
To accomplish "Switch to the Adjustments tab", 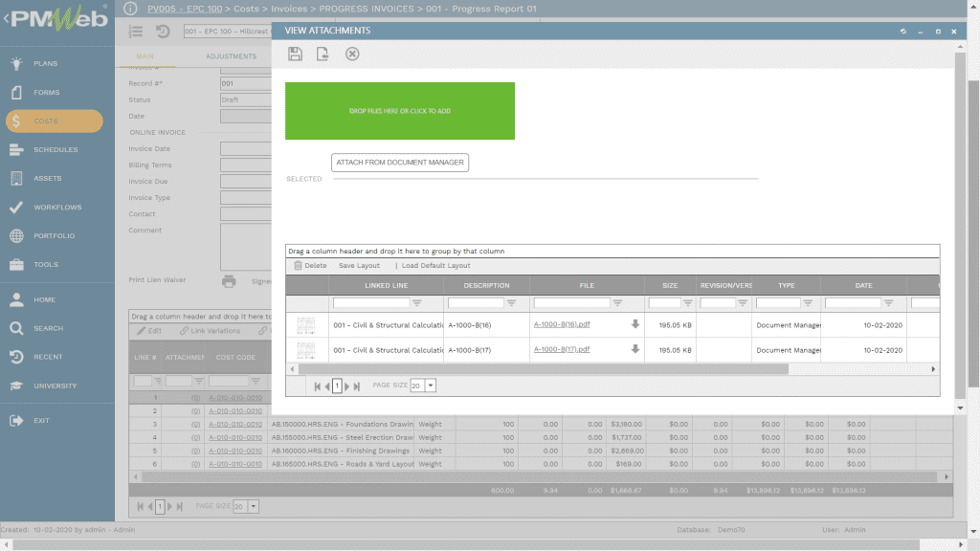I will (232, 56).
